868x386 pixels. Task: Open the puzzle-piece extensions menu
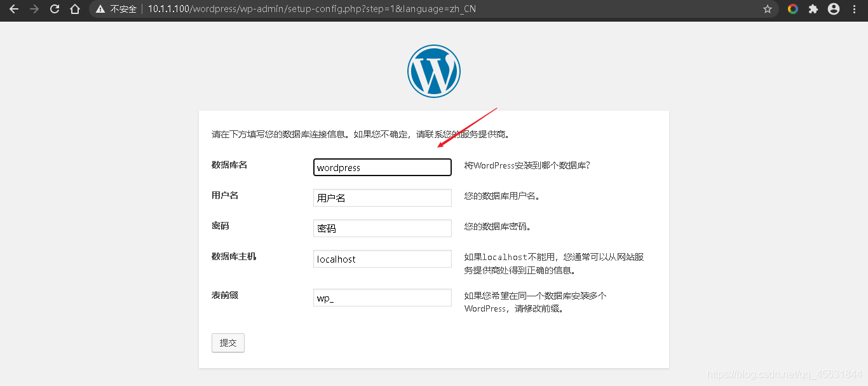[x=813, y=9]
